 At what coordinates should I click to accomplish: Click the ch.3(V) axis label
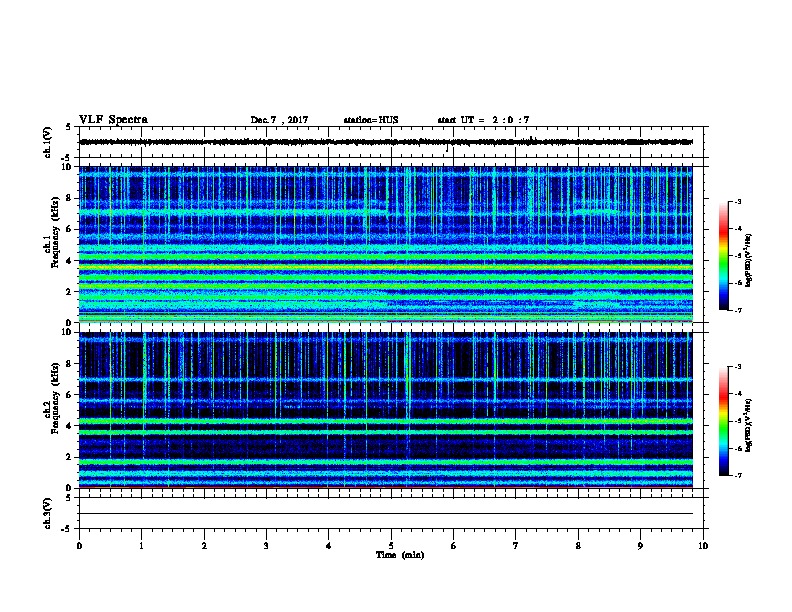(x=48, y=513)
